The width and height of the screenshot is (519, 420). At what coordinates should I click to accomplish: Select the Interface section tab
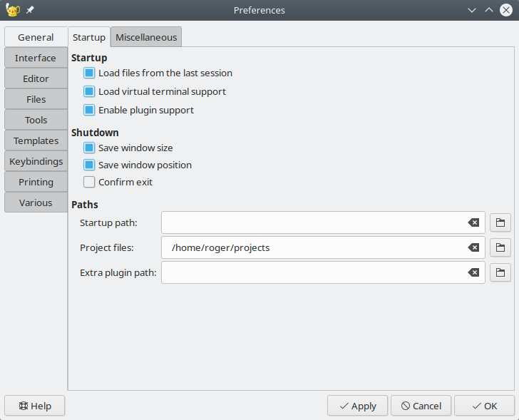point(36,58)
